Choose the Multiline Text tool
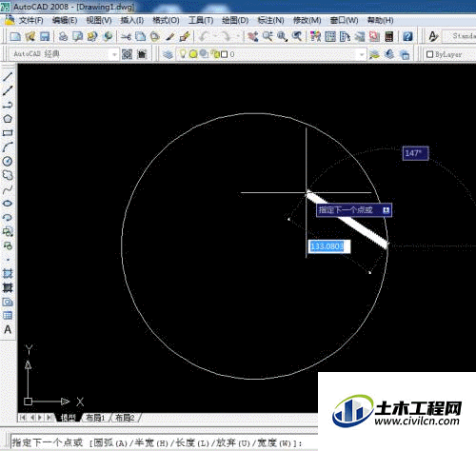 tap(8, 329)
